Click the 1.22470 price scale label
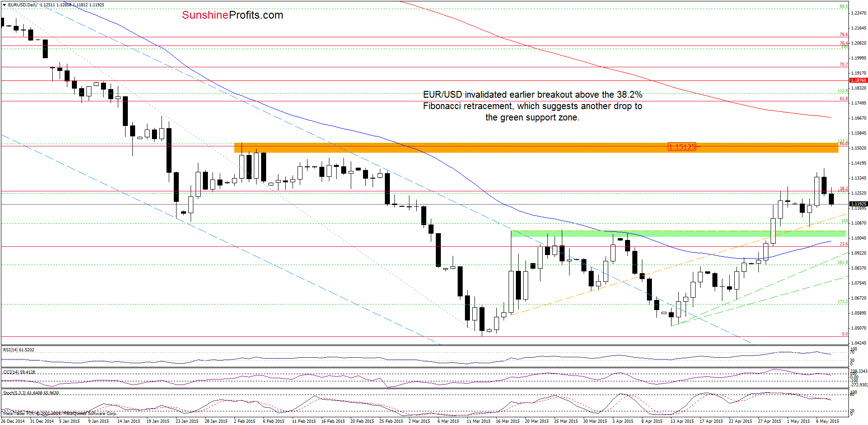The width and height of the screenshot is (868, 425). click(859, 13)
